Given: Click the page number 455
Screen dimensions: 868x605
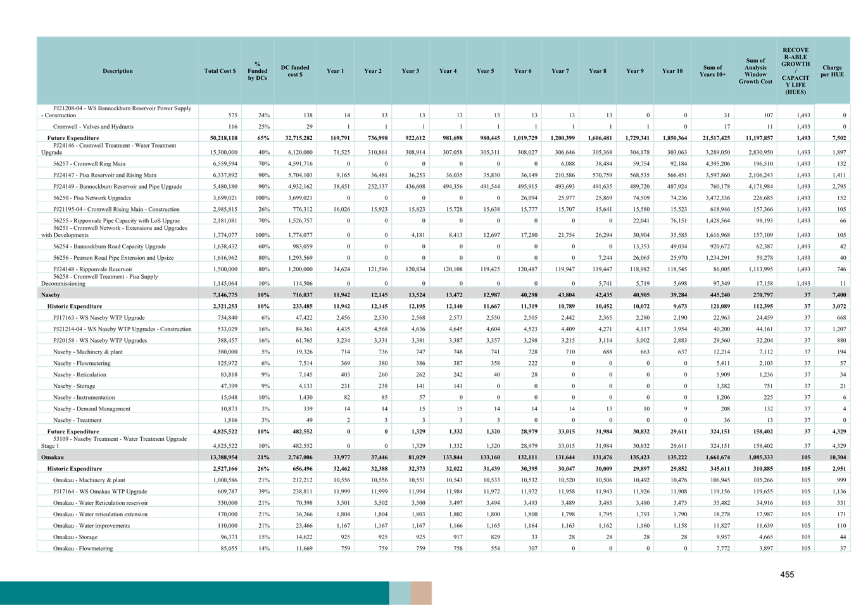Looking at the screenshot, I should coord(786,575).
